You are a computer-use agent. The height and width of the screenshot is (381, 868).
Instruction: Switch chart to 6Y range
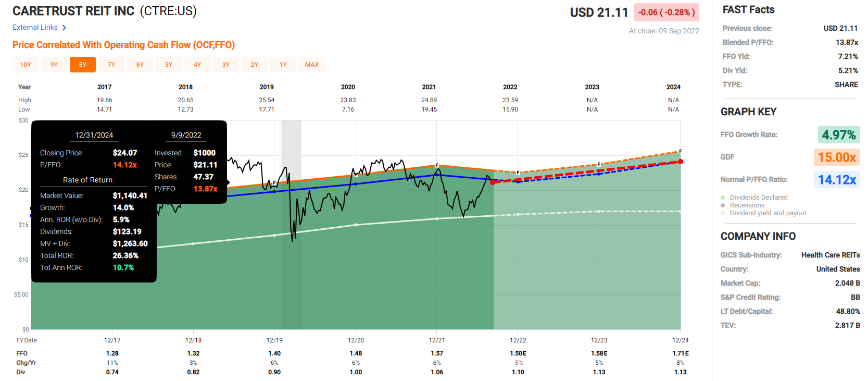(x=140, y=65)
